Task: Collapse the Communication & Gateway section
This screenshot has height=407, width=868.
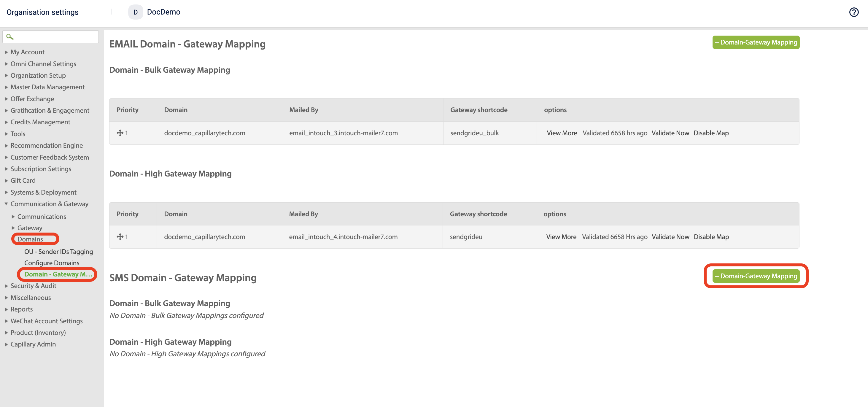Action: click(7, 204)
